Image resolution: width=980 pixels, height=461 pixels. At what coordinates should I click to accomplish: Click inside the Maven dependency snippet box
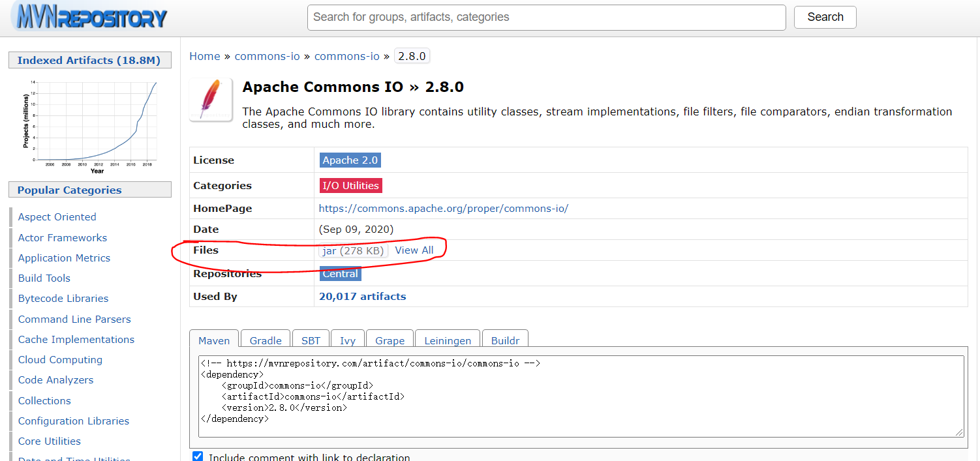[581, 396]
